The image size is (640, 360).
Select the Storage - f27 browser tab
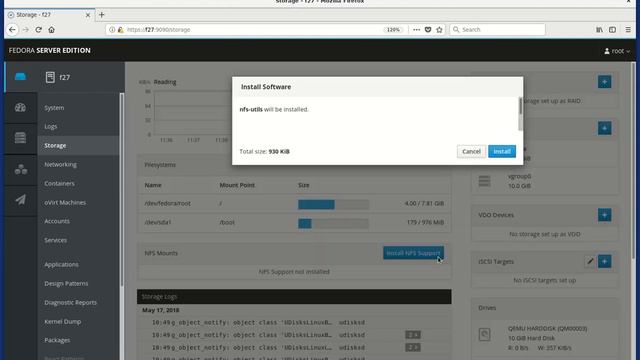click(49, 15)
